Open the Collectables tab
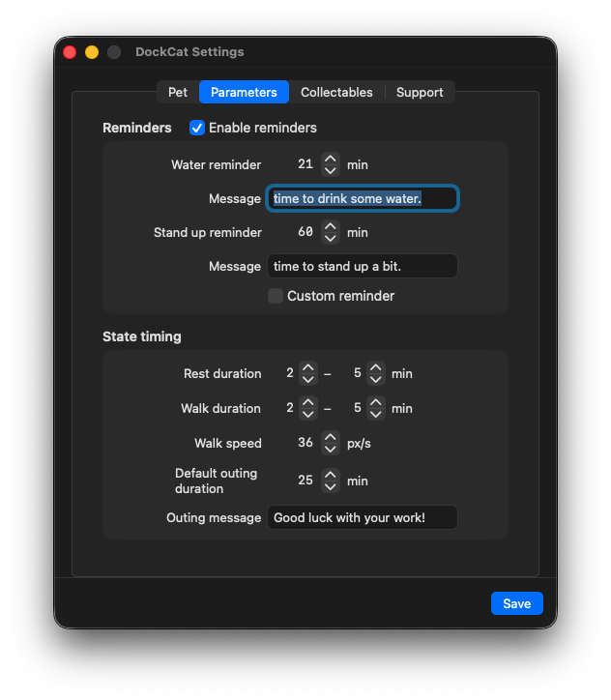The height and width of the screenshot is (700, 611). [336, 92]
